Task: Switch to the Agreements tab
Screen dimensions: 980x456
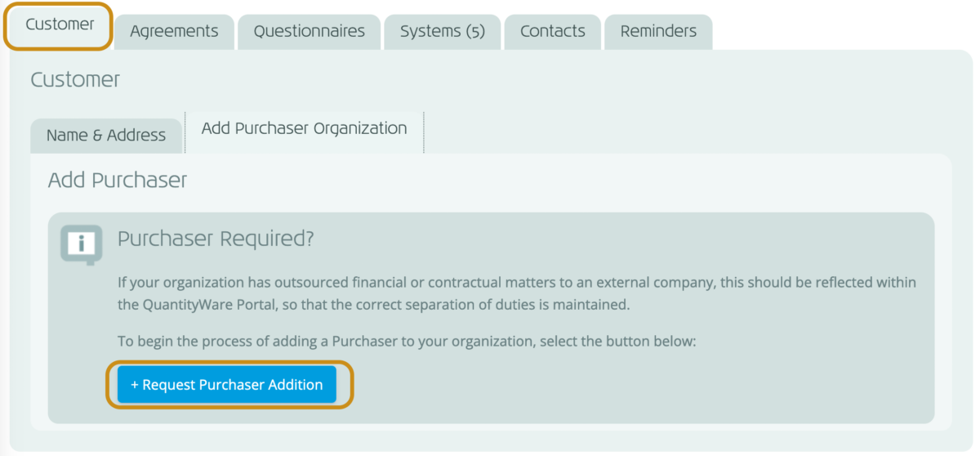Action: (174, 32)
